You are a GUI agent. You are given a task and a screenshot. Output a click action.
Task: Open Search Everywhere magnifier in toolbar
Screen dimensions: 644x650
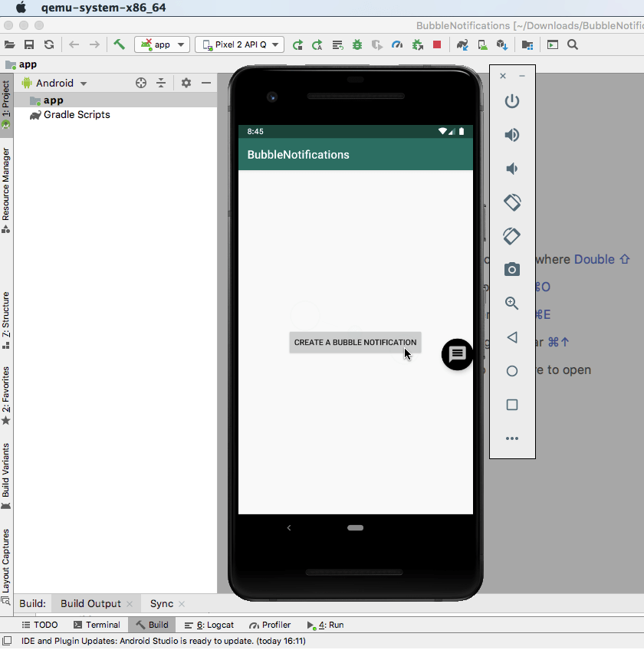tap(572, 44)
